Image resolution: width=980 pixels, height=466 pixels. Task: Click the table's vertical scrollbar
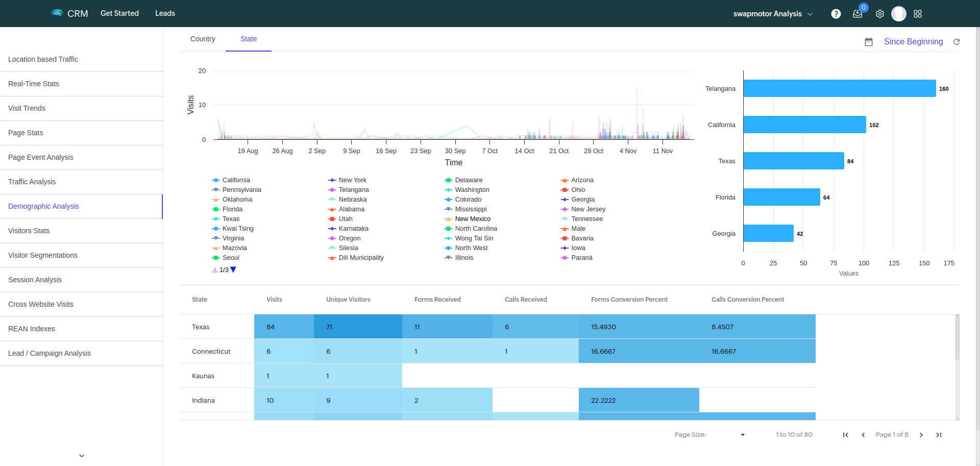tap(958, 337)
